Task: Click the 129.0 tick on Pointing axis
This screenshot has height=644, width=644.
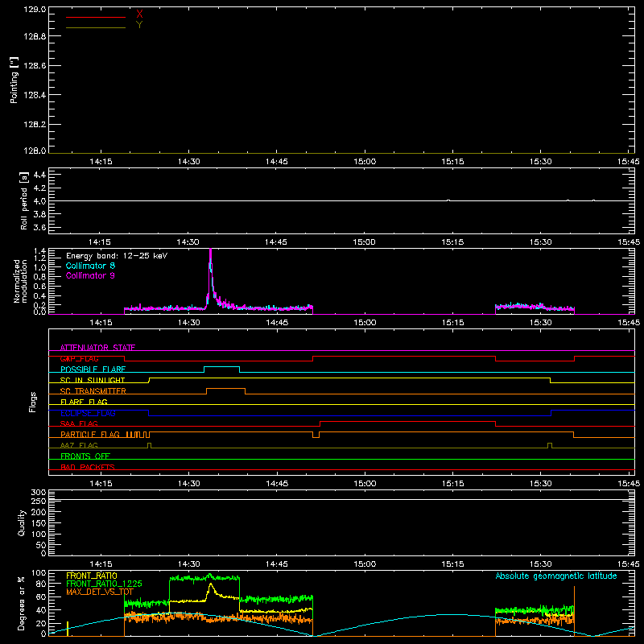Action: 35,10
